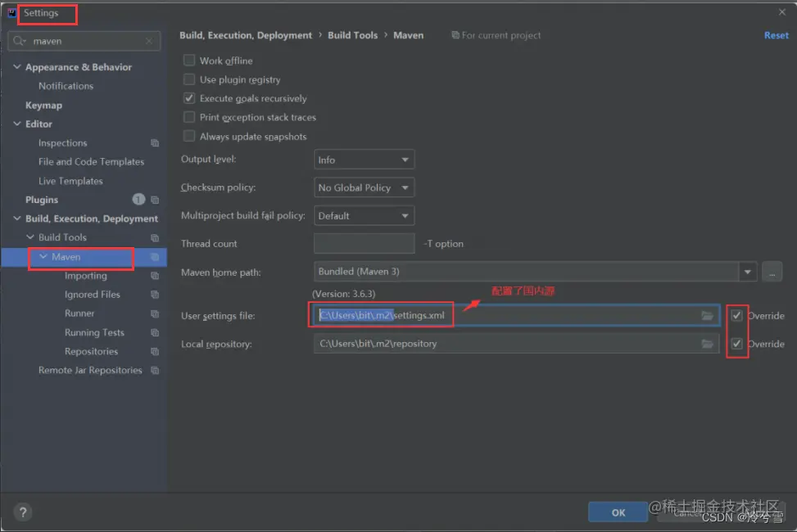Enable Print exception stack traces
The image size is (797, 532).
[x=189, y=117]
